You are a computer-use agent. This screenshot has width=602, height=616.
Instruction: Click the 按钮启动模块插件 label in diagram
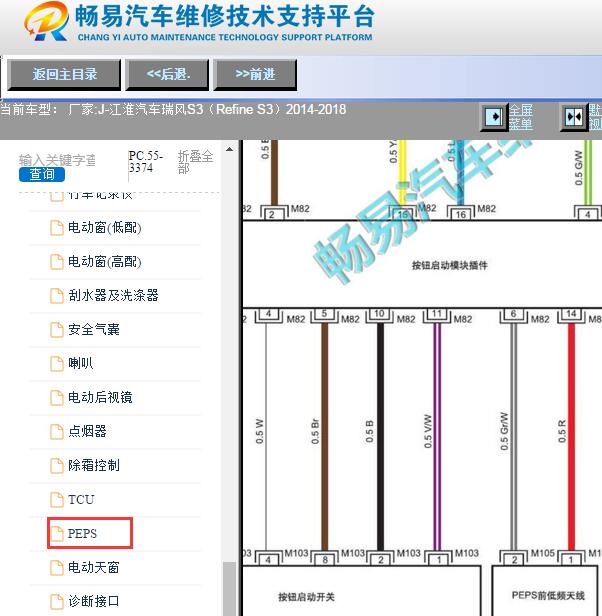pos(450,266)
